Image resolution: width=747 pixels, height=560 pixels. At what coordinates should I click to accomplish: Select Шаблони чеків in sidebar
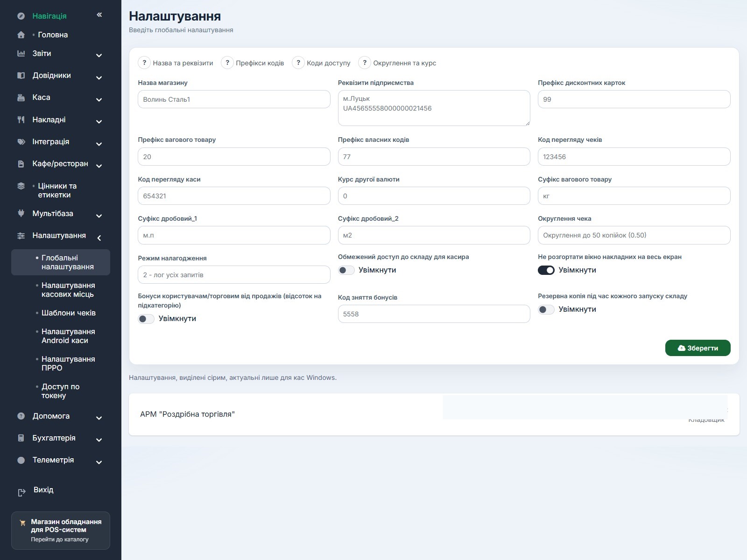pyautogui.click(x=68, y=313)
